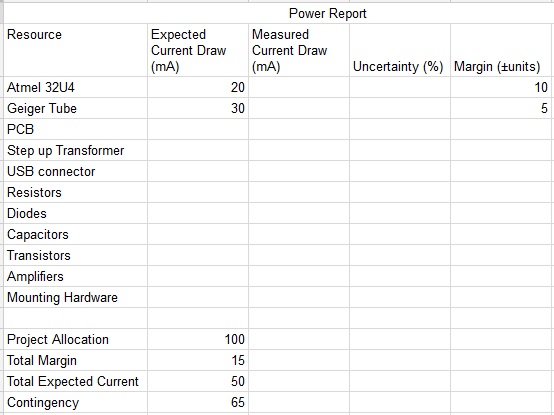554x415 pixels.
Task: Select the Step up Transformer cell
Action: (75, 150)
